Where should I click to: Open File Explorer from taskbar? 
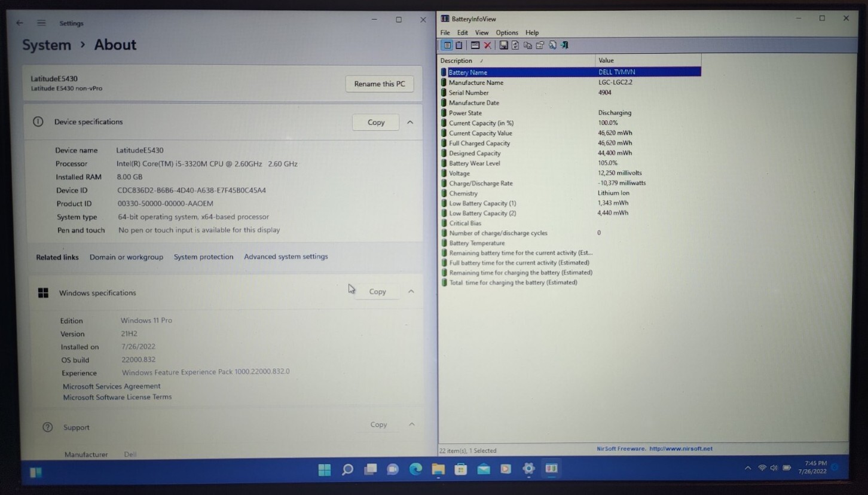438,469
